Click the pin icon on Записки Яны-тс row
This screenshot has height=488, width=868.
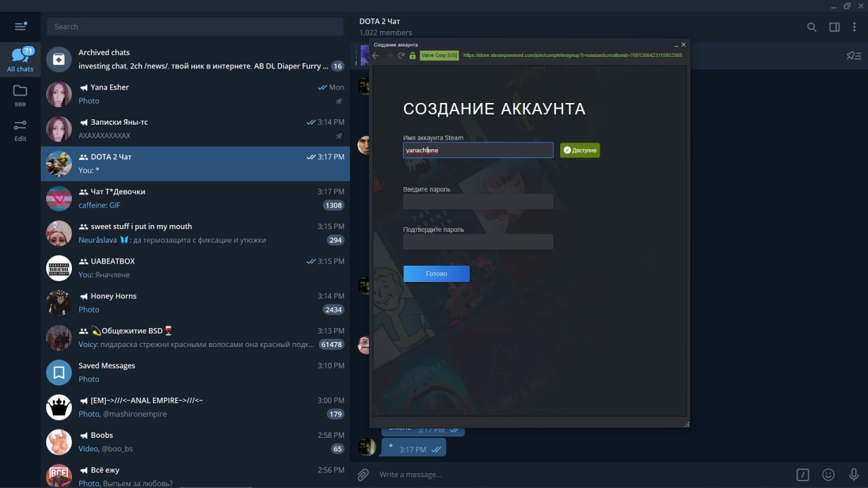point(339,136)
